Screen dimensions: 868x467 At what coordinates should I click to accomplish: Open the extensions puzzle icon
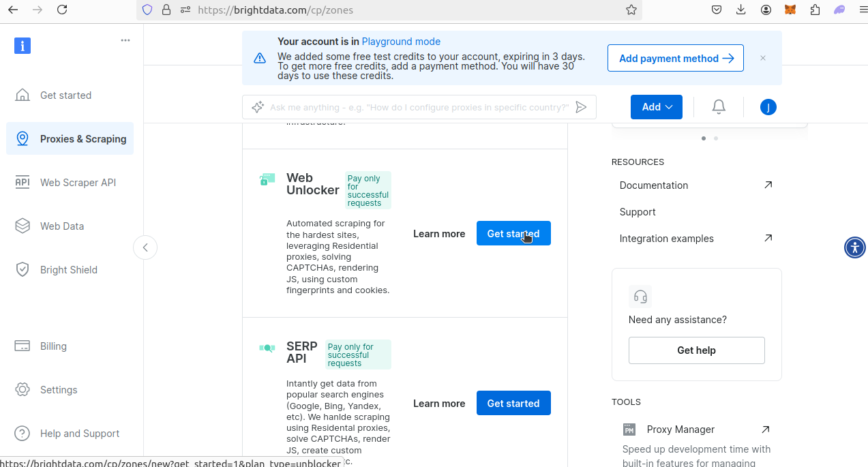tap(815, 10)
